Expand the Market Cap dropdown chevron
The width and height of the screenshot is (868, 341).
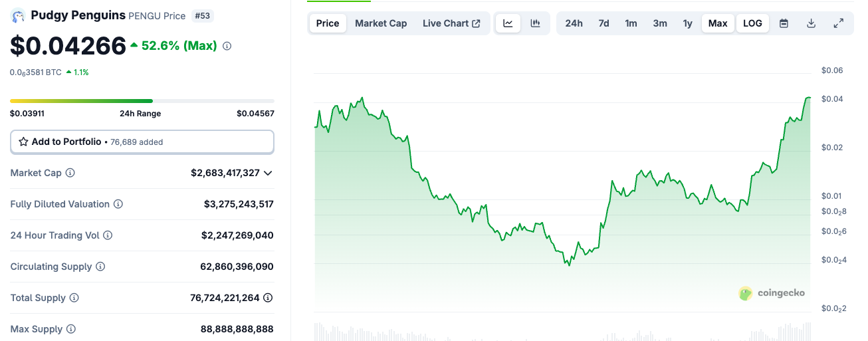pos(268,173)
